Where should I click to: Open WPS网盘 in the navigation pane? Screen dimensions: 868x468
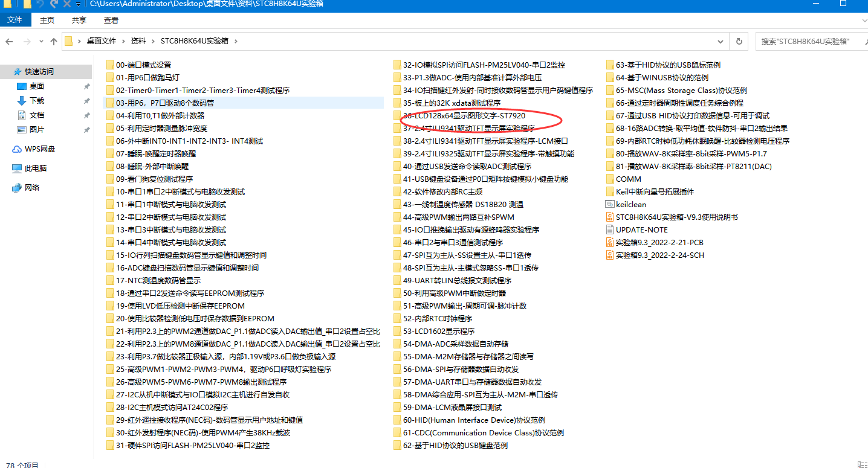pos(40,149)
